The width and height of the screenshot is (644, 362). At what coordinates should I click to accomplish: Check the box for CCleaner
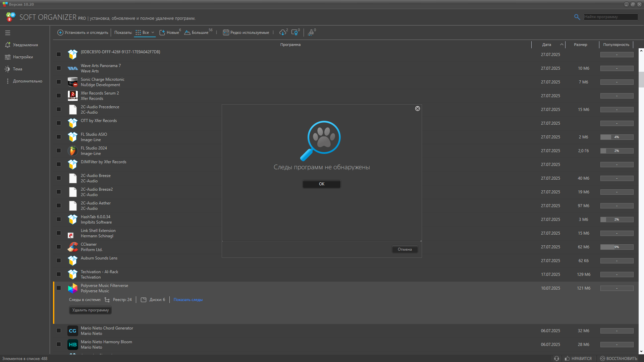[59, 247]
